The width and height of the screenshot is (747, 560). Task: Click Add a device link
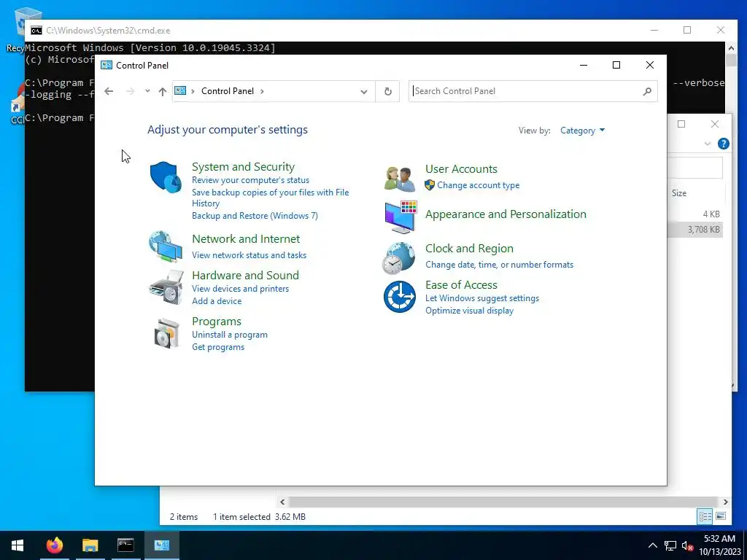(217, 301)
